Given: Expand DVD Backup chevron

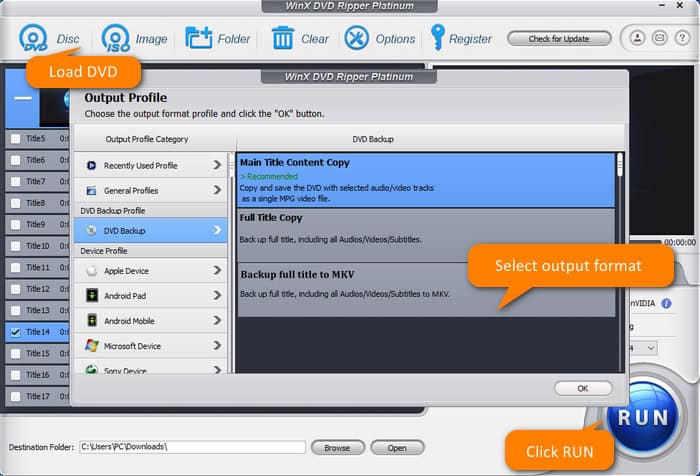Looking at the screenshot, I should tap(217, 230).
